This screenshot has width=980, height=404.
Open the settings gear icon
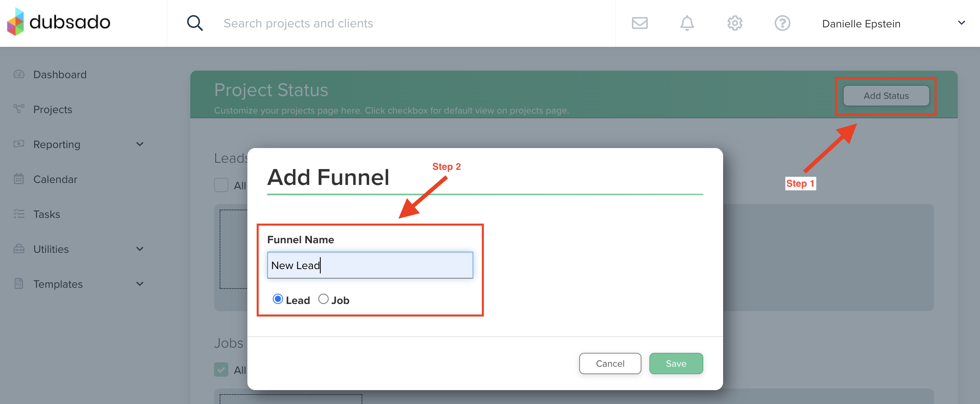(735, 23)
